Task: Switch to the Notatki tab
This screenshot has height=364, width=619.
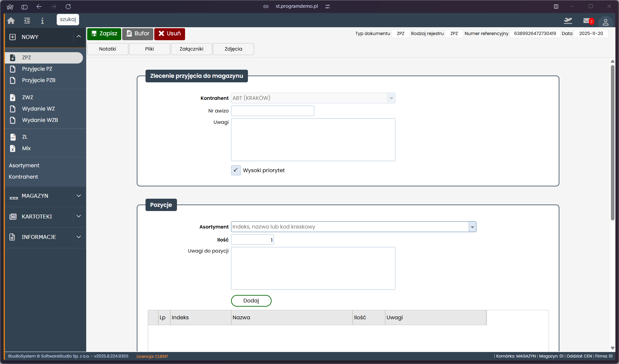Action: coord(108,49)
